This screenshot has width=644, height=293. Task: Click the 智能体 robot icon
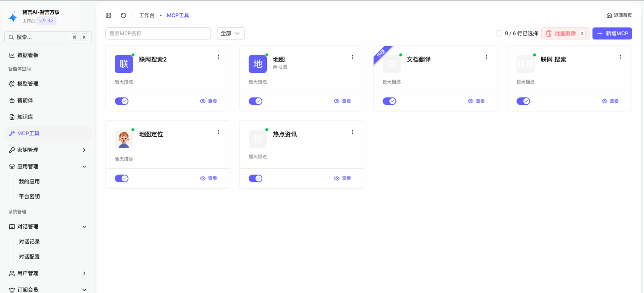[12, 100]
